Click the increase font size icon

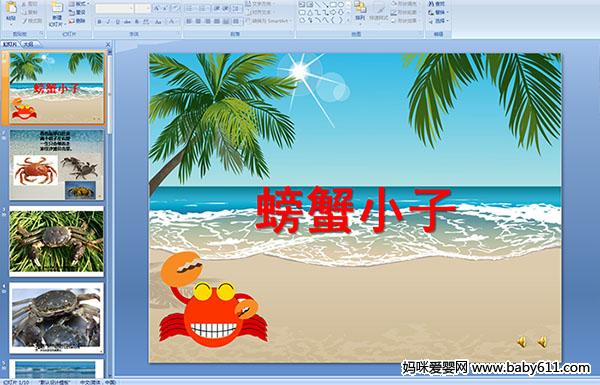157,8
